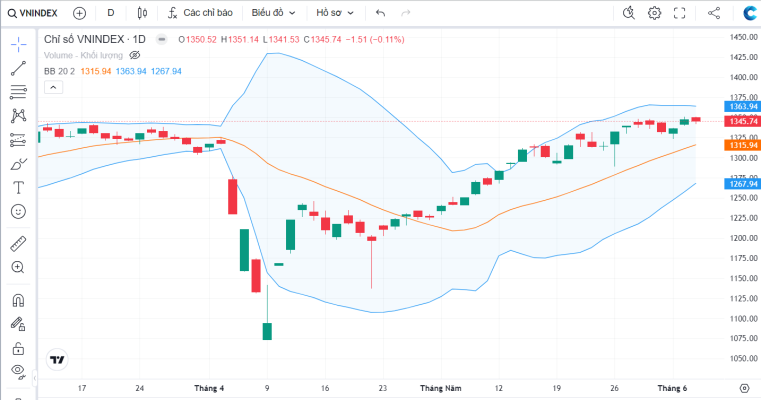Click the 1345.74 last price label
Screen dimensions: 761x400
click(742, 121)
